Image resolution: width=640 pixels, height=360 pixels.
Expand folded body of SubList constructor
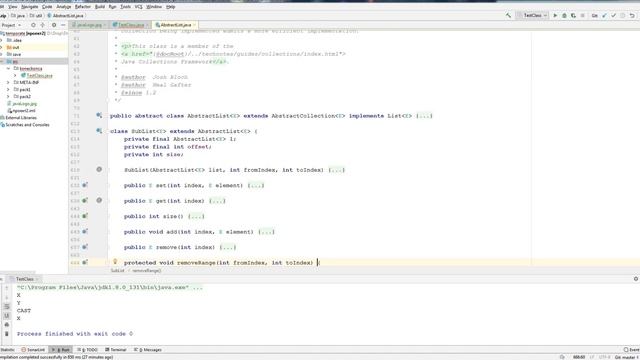click(337, 170)
